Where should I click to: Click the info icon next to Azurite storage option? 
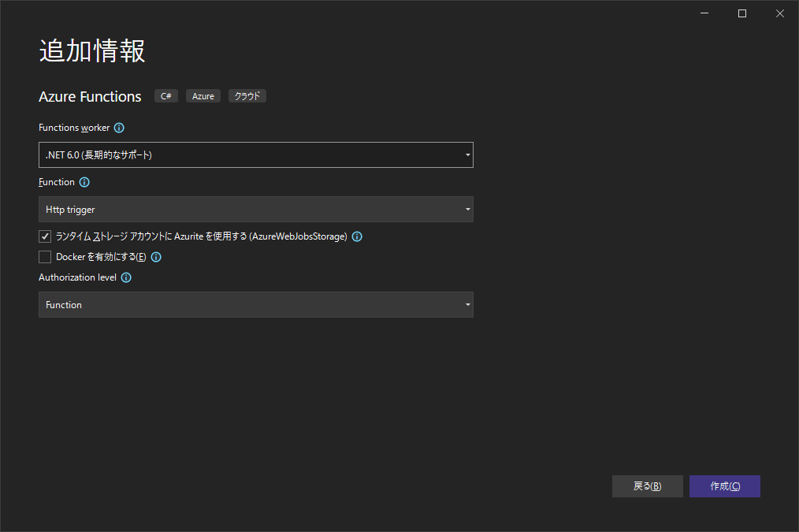click(x=357, y=236)
